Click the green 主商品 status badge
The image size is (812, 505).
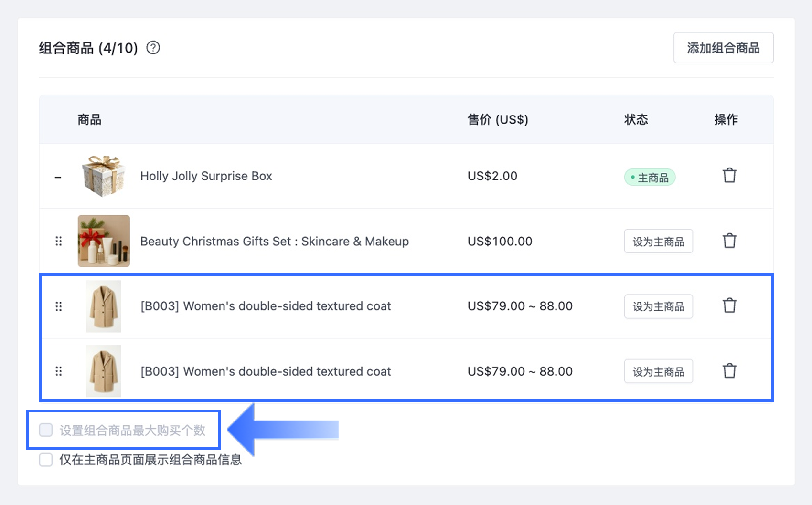coord(650,178)
